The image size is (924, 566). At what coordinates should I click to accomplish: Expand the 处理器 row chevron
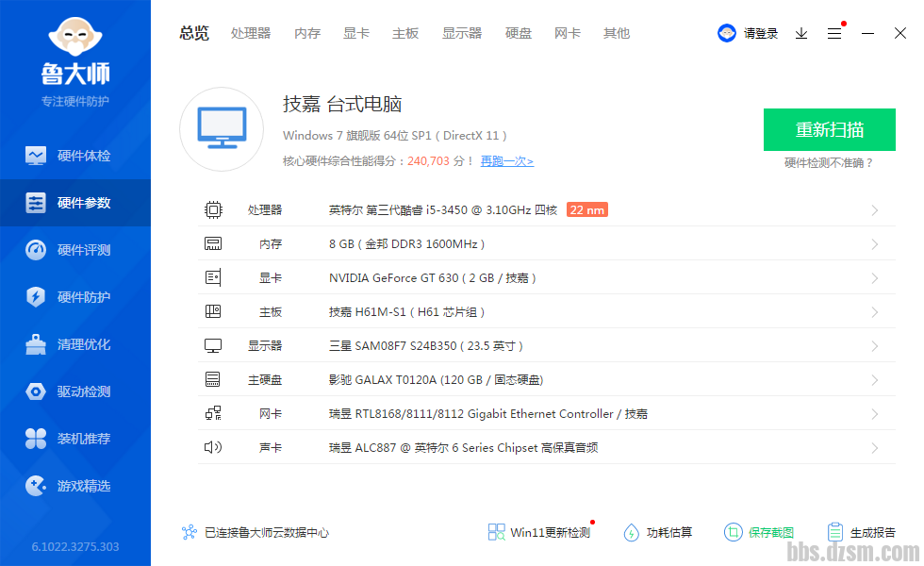(x=874, y=210)
